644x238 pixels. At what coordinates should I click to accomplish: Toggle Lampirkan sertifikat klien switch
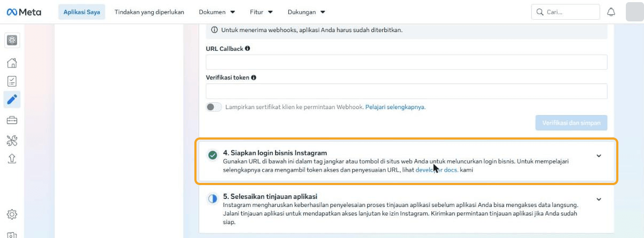214,107
